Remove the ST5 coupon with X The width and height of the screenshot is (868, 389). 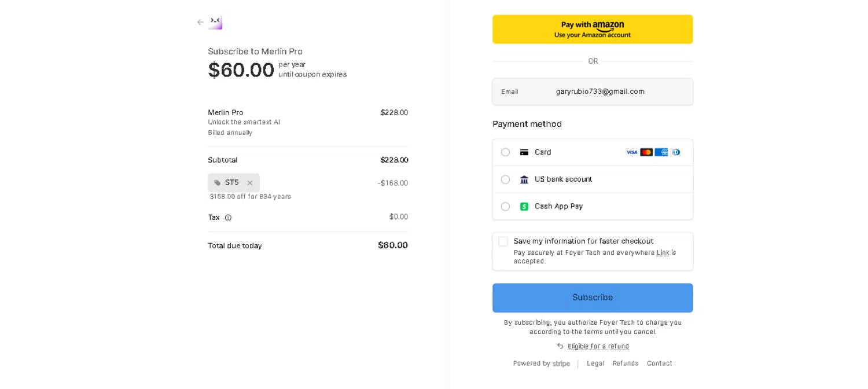pos(250,183)
